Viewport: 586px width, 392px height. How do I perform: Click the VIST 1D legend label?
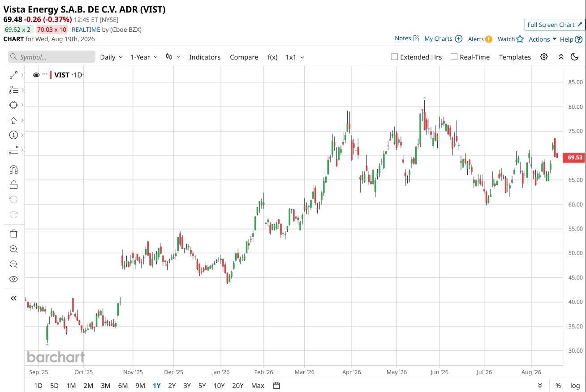tap(69, 75)
